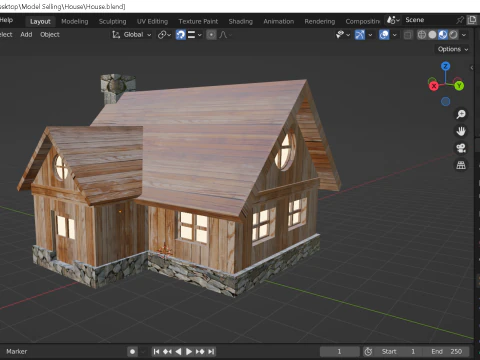Open the snapping elements dropdown
The height and width of the screenshot is (360, 480).
point(195,35)
